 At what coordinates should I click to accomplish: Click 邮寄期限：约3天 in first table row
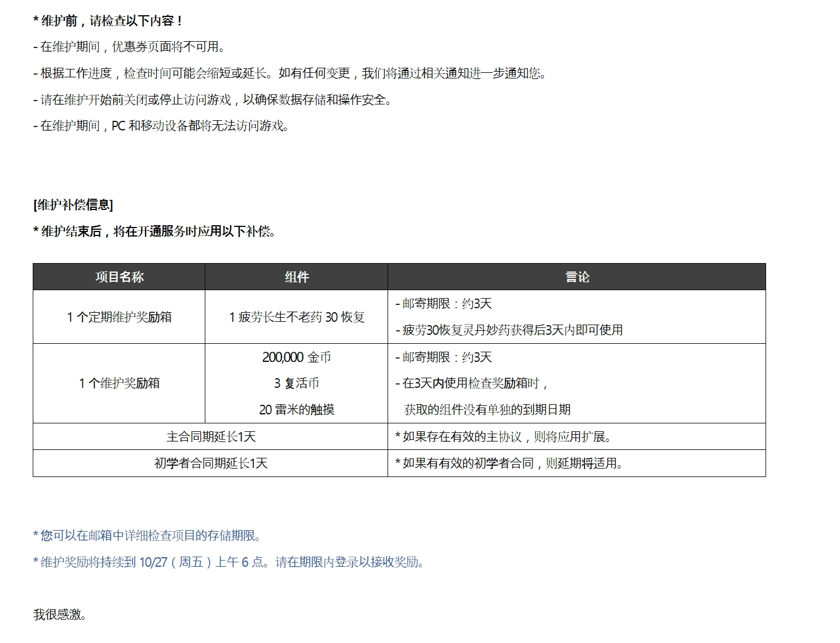tap(443, 304)
